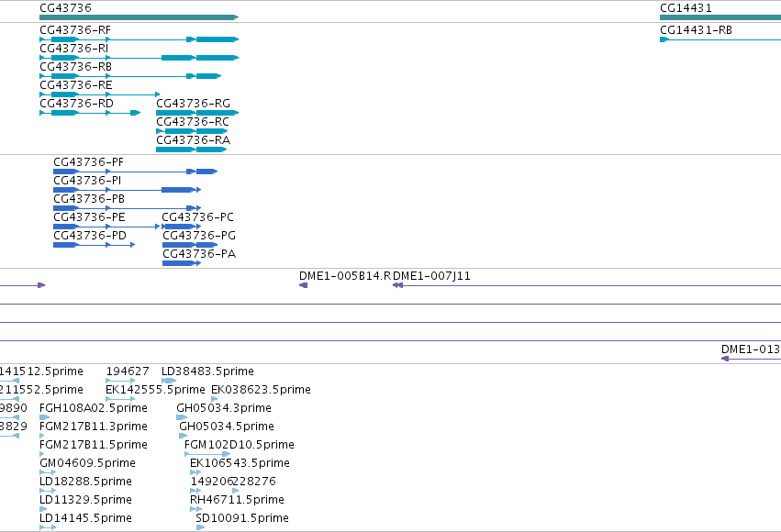Select protein CG43736-PI
781x532 pixels.
(127, 190)
